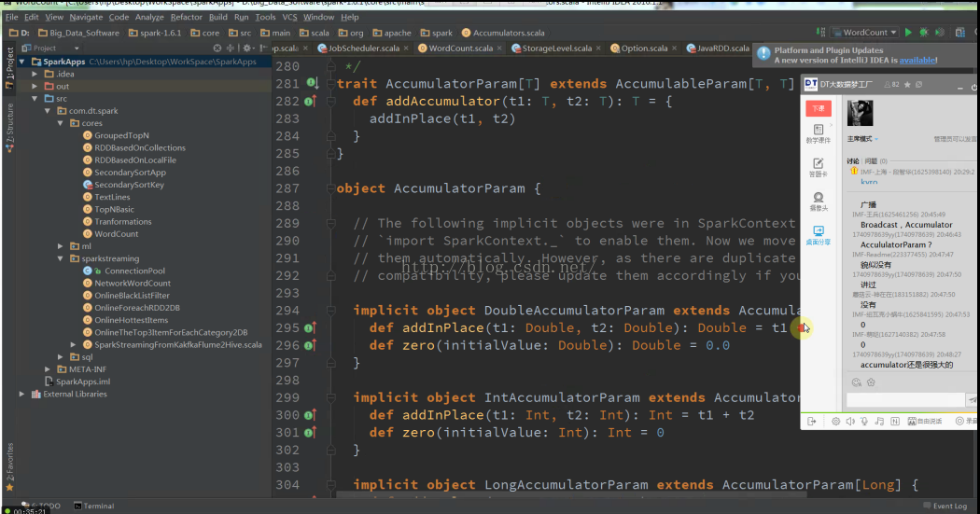Toggle the speaker icon in chat window
This screenshot has width=980, height=514.
(850, 422)
